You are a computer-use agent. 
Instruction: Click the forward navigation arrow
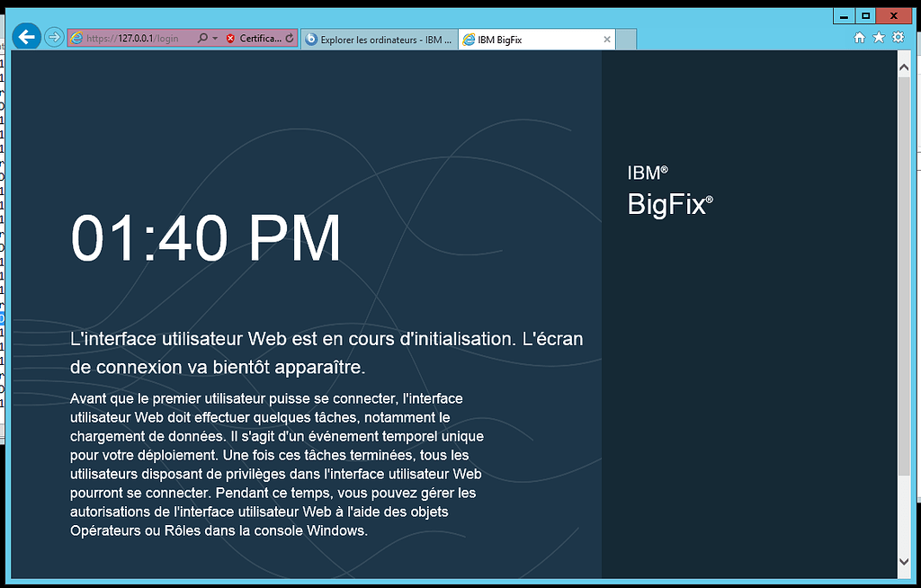(53, 37)
